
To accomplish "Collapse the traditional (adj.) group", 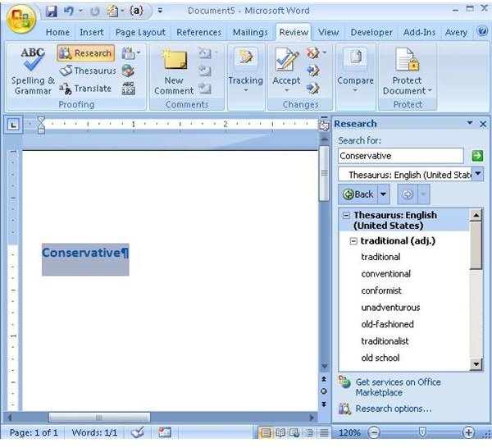I will click(x=353, y=241).
